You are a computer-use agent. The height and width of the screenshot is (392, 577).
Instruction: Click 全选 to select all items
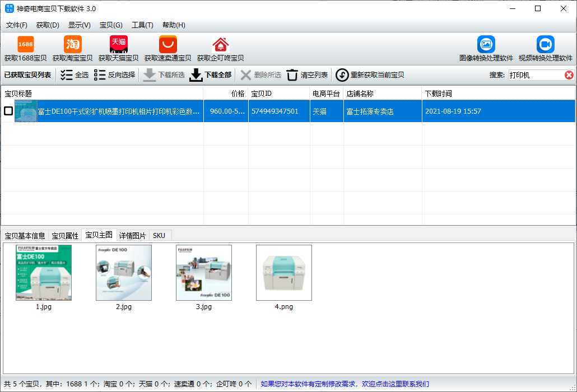[x=75, y=75]
